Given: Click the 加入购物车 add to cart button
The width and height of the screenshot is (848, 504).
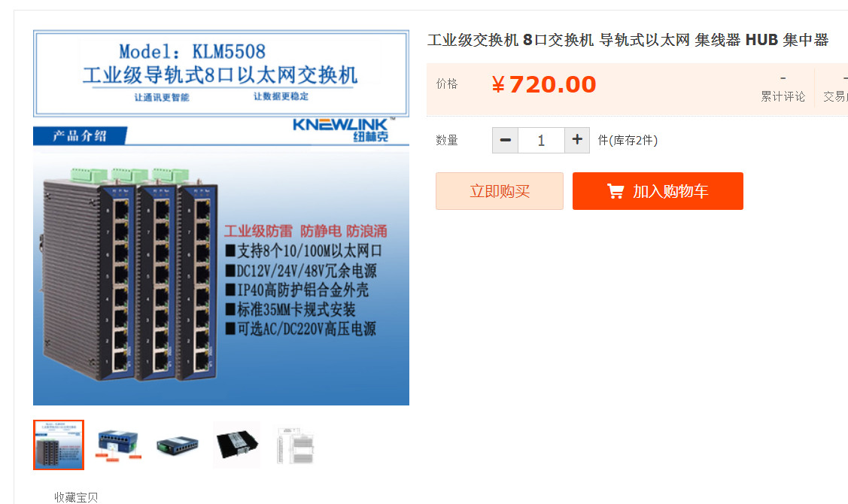Looking at the screenshot, I should pyautogui.click(x=658, y=191).
